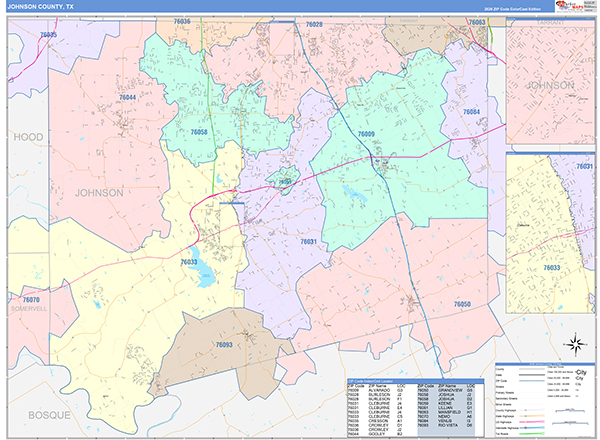Click JOHNSON label in upper inset map
The width and height of the screenshot is (600, 440).
click(550, 85)
